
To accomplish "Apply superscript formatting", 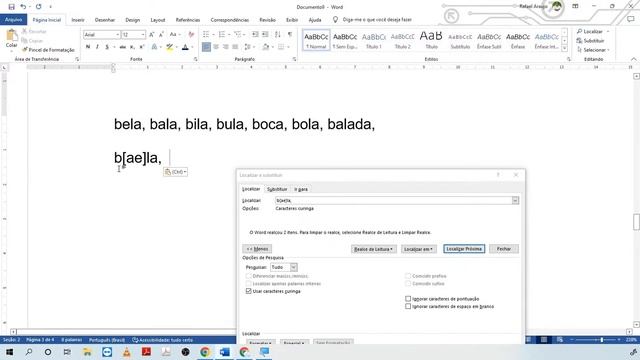I will (x=142, y=47).
